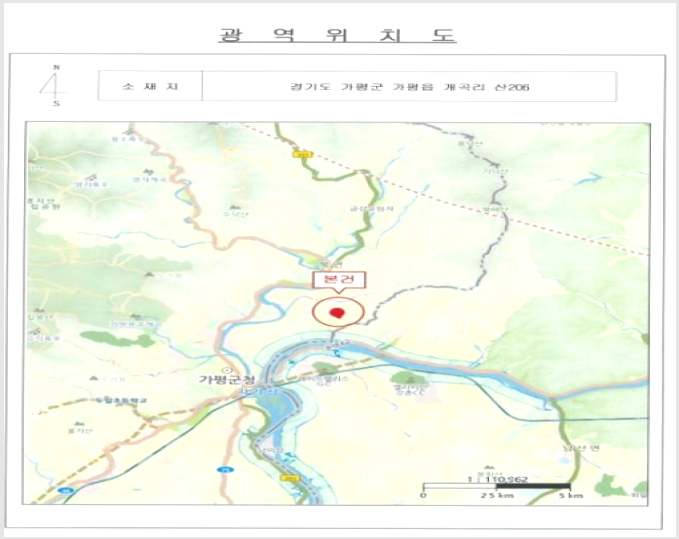The width and height of the screenshot is (679, 539).
Task: Click the yellow route shield near top
Action: [x=297, y=154]
